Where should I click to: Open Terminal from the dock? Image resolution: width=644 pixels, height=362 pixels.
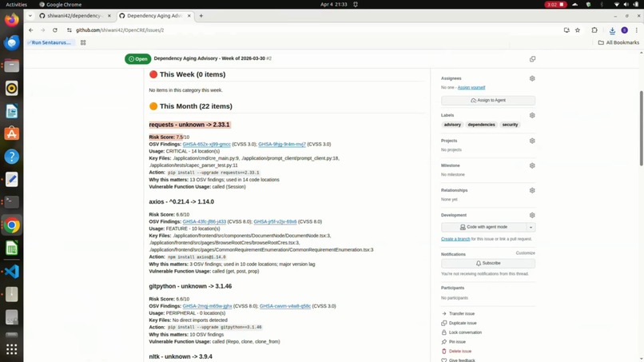(11, 201)
